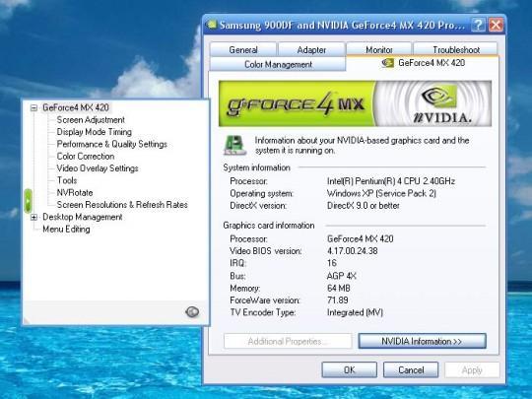Viewport: 532px width, 399px height.
Task: Select the GeForce4 MX 420 tab
Action: 423,63
